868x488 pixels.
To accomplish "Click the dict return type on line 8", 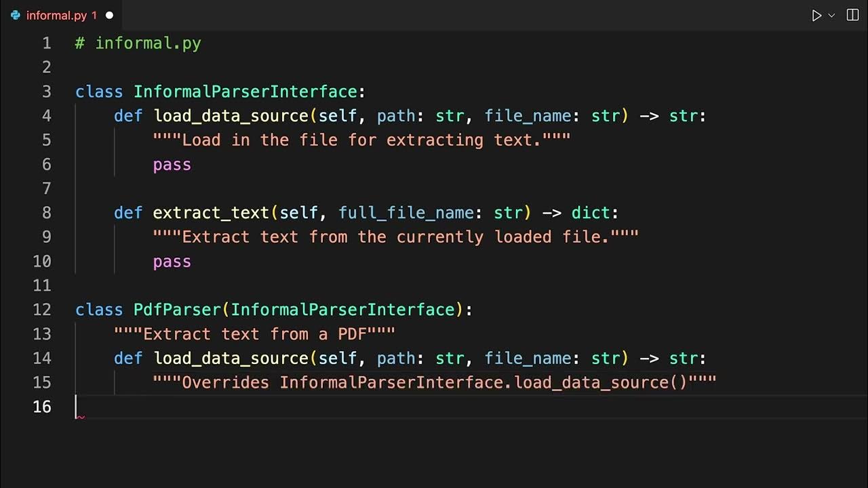I will tap(591, 213).
